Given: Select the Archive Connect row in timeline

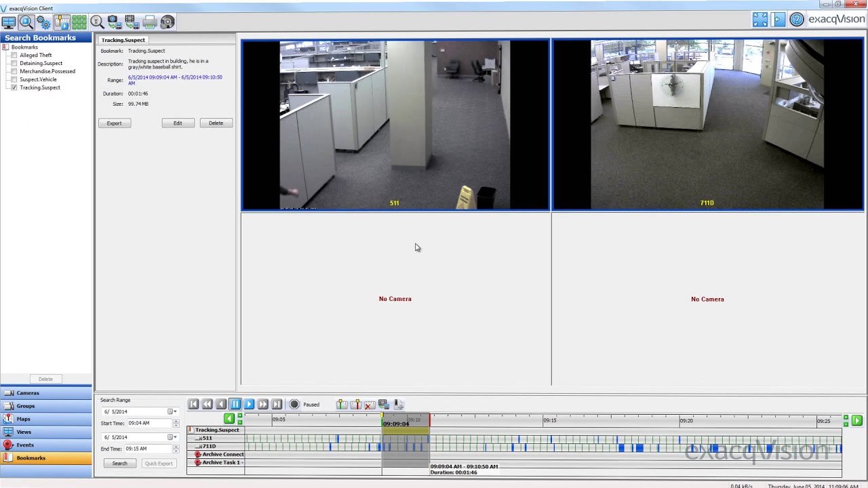Looking at the screenshot, I should 216,454.
